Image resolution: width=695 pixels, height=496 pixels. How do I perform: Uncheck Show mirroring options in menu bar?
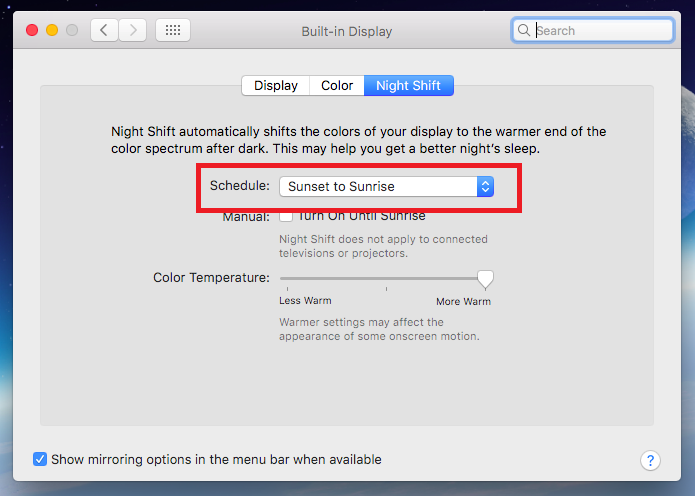point(40,459)
